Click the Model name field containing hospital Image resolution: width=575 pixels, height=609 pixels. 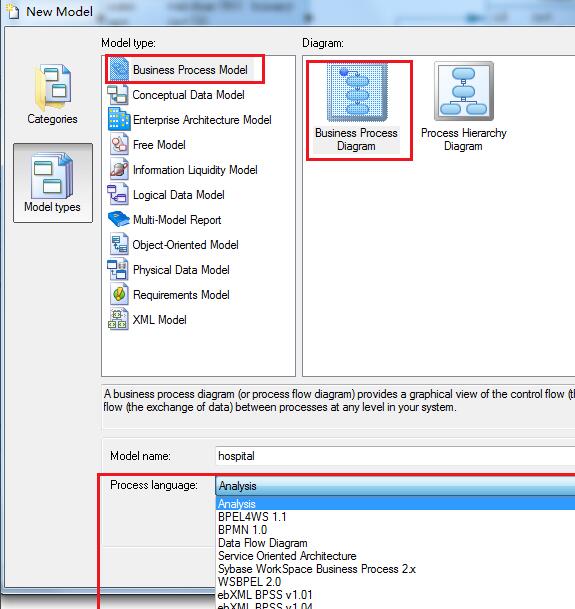click(x=395, y=456)
